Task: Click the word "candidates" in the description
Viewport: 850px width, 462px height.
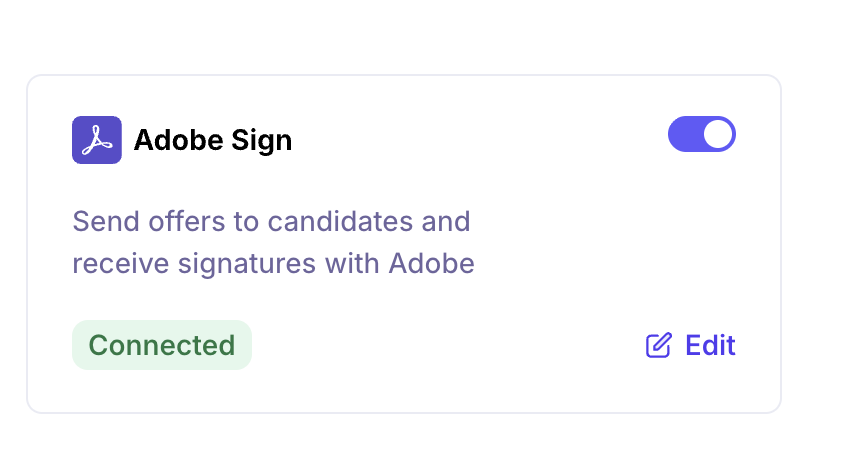Action: [339, 221]
